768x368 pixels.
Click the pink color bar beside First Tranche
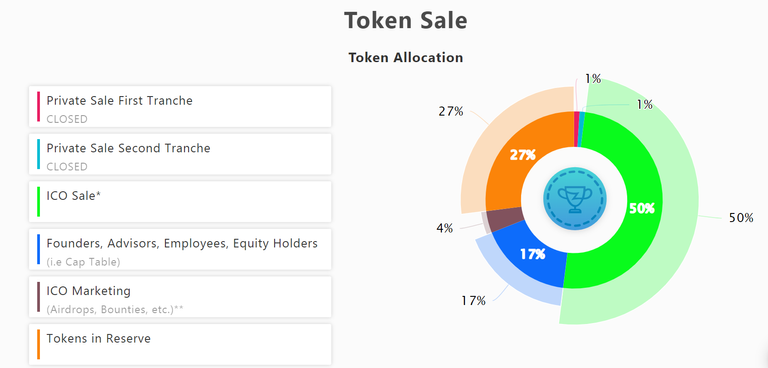[x=38, y=106]
